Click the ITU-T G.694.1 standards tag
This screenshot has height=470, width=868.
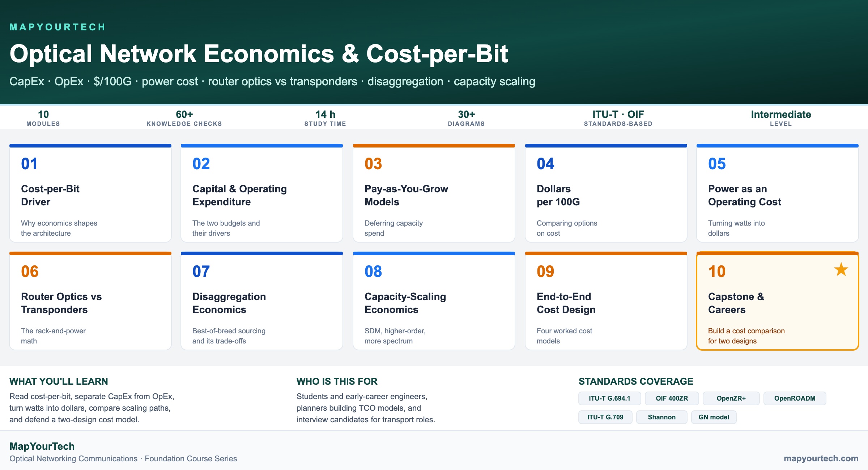point(609,398)
